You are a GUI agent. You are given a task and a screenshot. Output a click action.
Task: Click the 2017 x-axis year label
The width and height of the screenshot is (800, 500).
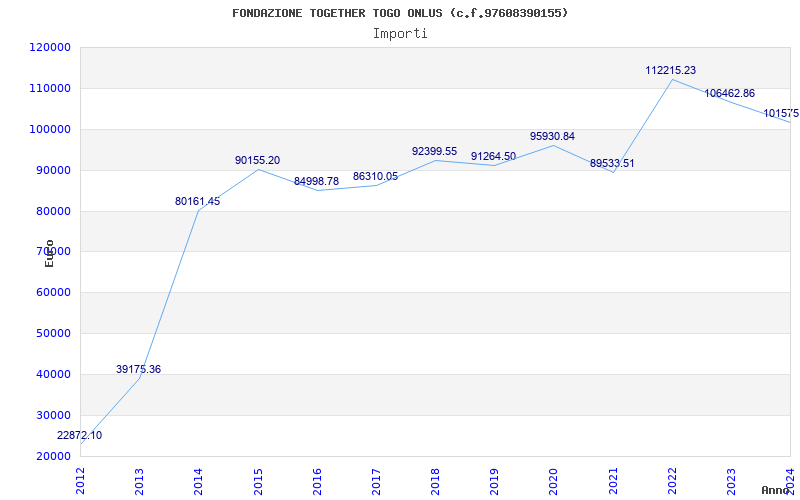[377, 482]
